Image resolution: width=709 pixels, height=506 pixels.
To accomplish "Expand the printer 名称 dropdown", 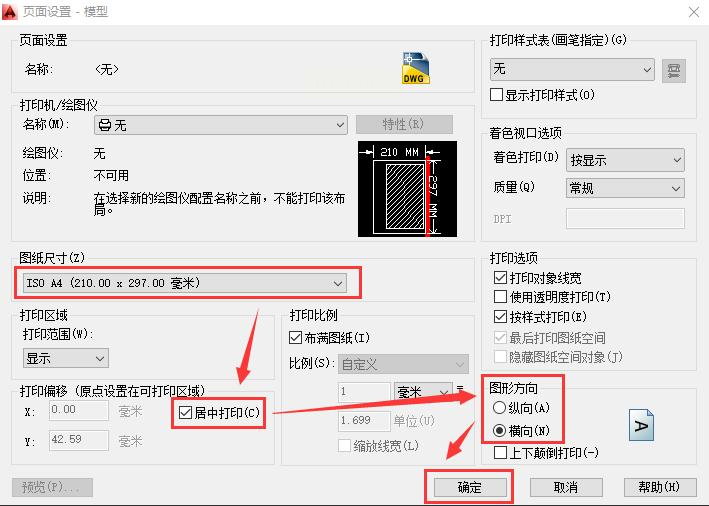I will point(221,125).
